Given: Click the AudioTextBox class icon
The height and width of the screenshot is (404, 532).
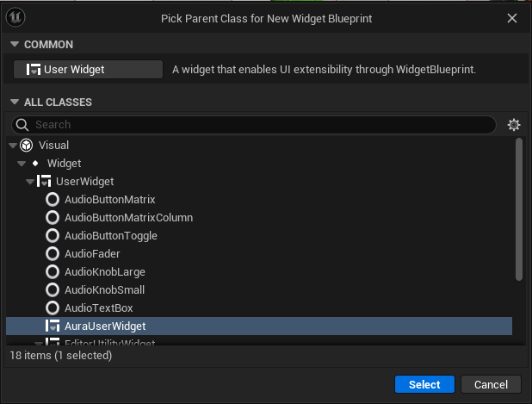Looking at the screenshot, I should tap(53, 308).
